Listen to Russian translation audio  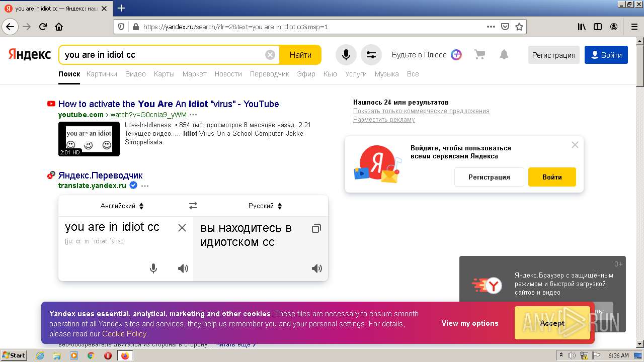(x=317, y=268)
